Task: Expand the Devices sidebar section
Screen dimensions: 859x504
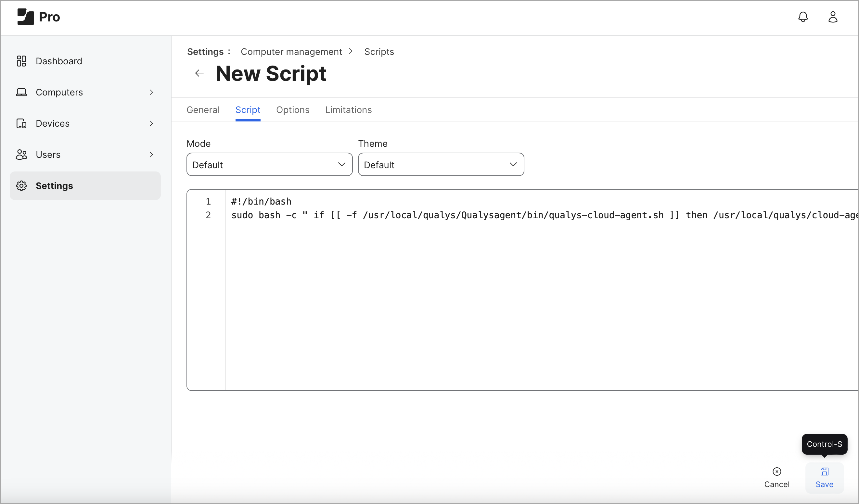Action: click(x=151, y=123)
